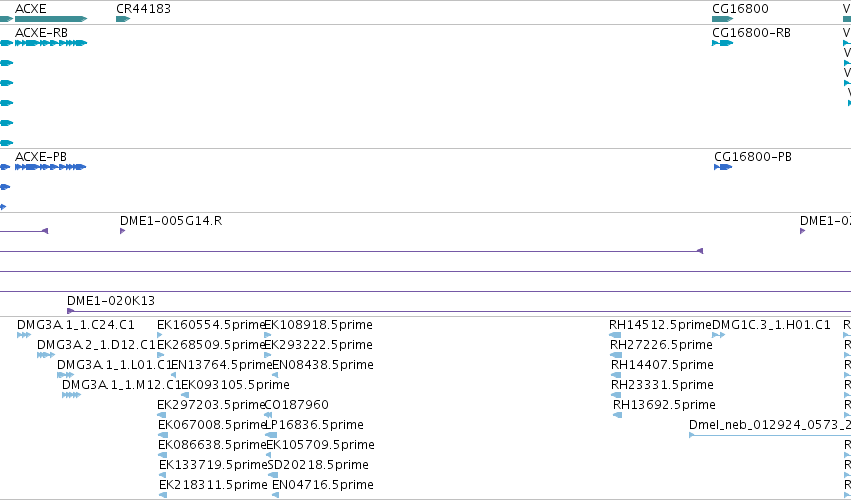
Task: Select the CO187960 EST glyph
Action: [268, 415]
